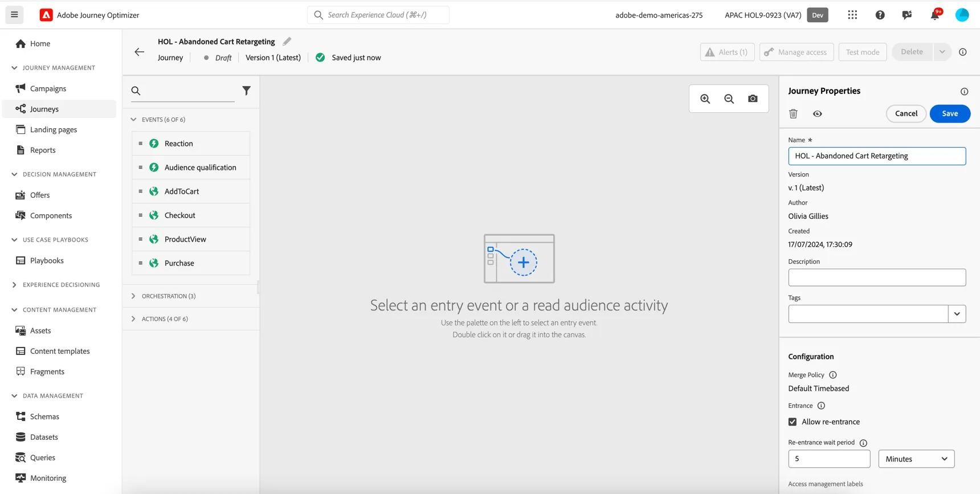Viewport: 980px width, 494px height.
Task: Open the user profile avatar
Action: coord(962,15)
